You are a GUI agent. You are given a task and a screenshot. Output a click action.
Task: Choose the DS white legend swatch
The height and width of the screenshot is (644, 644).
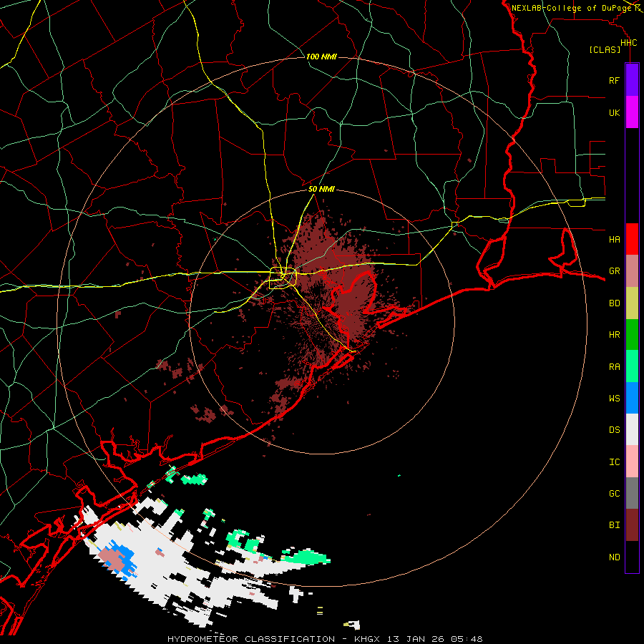click(632, 429)
